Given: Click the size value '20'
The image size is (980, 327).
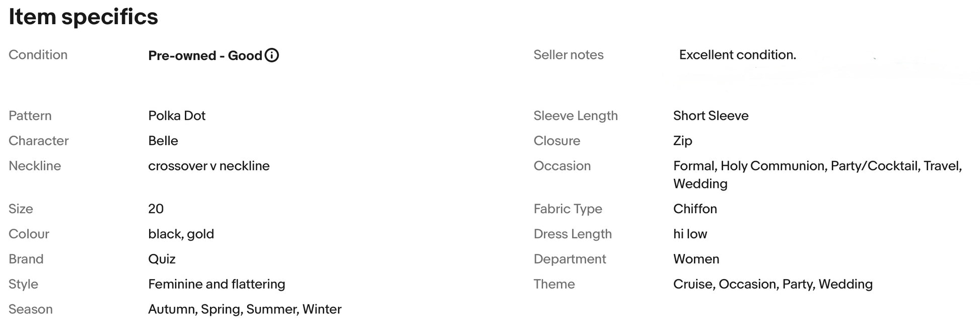Looking at the screenshot, I should click(x=156, y=209).
